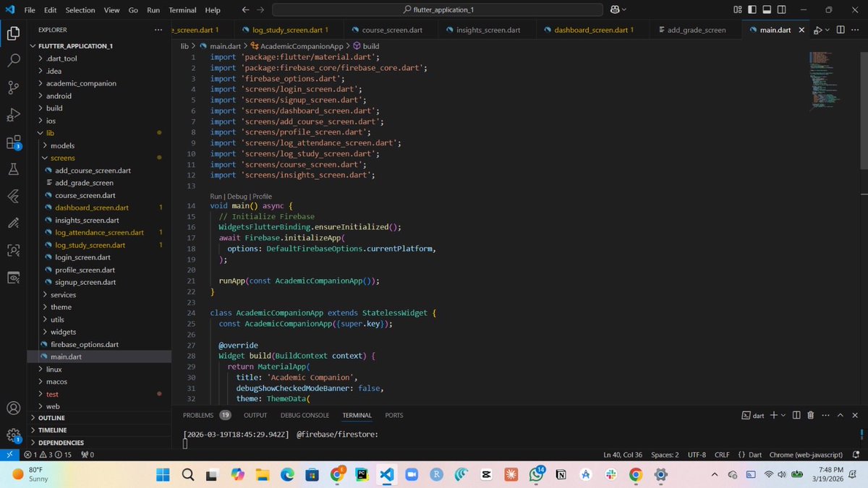The image size is (868, 488).
Task: Click the Explorer files icon
Action: (x=13, y=33)
